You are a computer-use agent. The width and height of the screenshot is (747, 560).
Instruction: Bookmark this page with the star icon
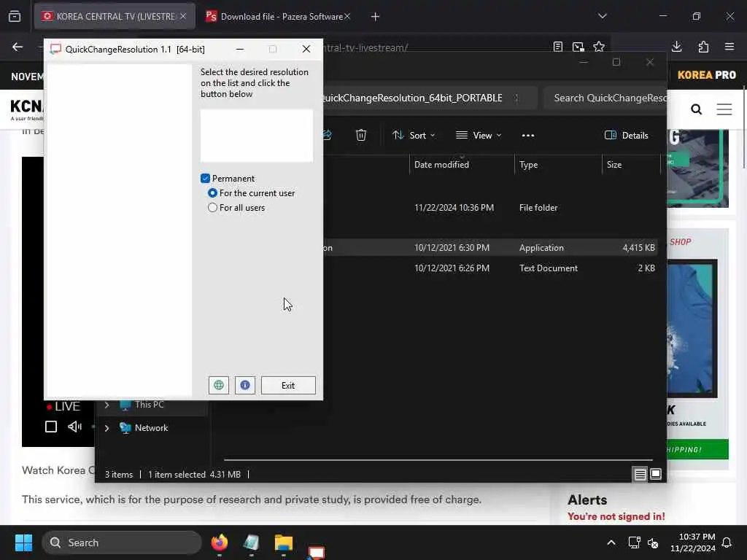599,47
